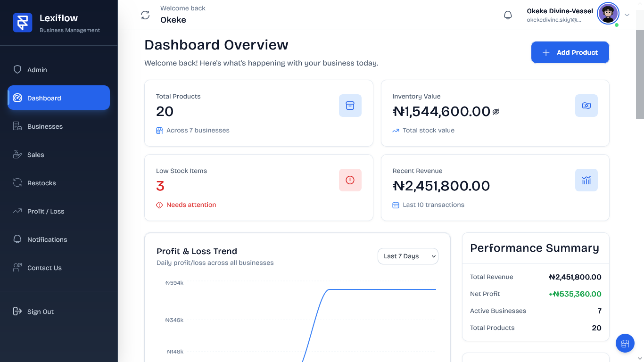Open the Profit / Loss page
Image resolution: width=644 pixels, height=362 pixels.
tap(58, 211)
